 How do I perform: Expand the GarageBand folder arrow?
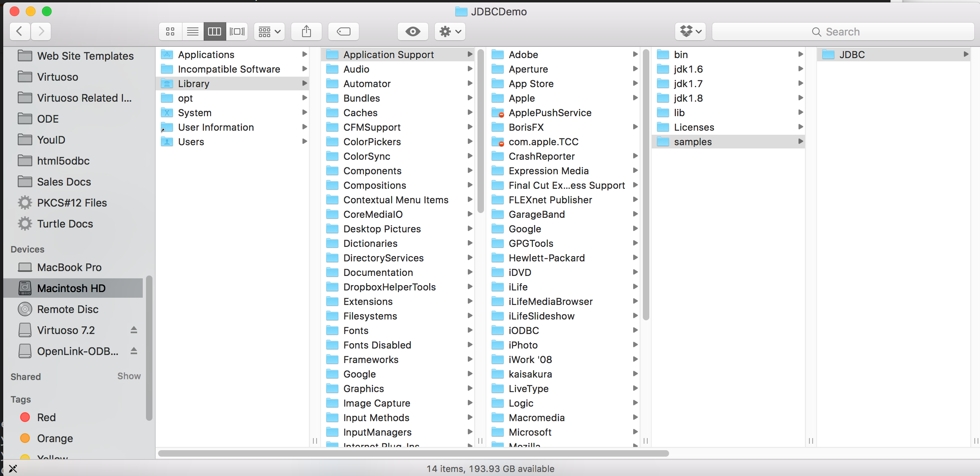click(636, 214)
